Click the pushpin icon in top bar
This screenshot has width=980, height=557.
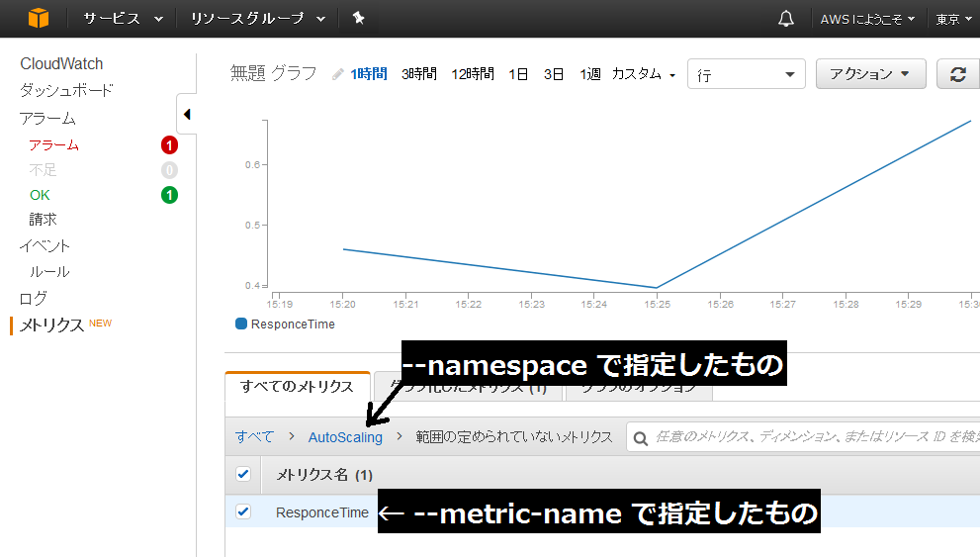pyautogui.click(x=358, y=18)
